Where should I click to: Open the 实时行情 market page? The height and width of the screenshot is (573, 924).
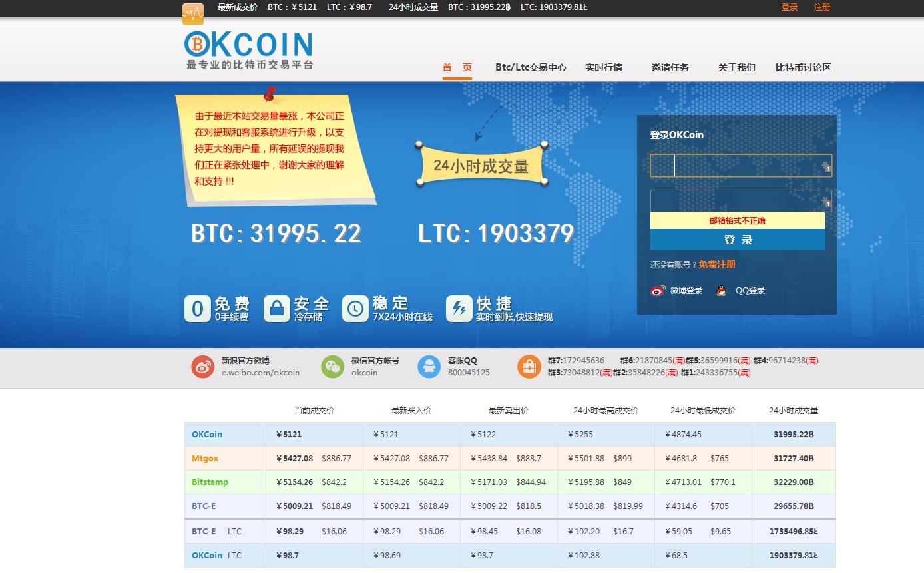click(x=604, y=67)
